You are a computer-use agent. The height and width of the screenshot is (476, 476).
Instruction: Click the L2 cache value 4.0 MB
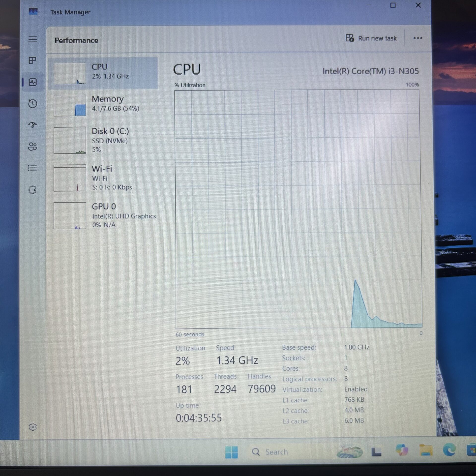pos(354,410)
